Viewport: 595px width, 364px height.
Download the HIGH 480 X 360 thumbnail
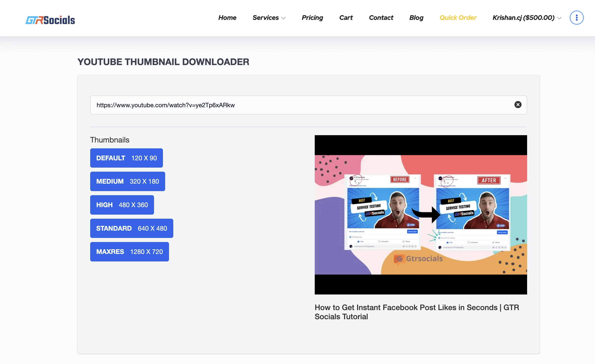point(122,205)
